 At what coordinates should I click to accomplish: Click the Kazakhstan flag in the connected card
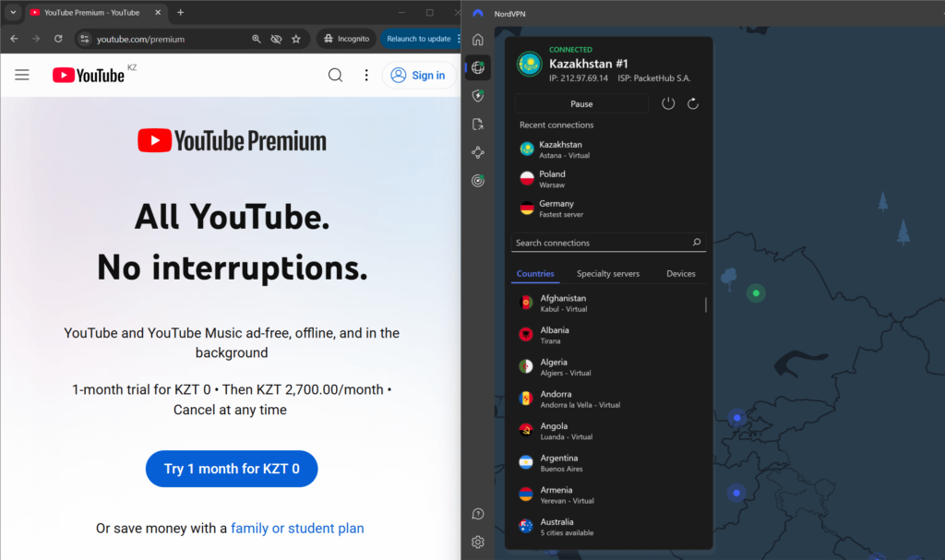[x=530, y=64]
